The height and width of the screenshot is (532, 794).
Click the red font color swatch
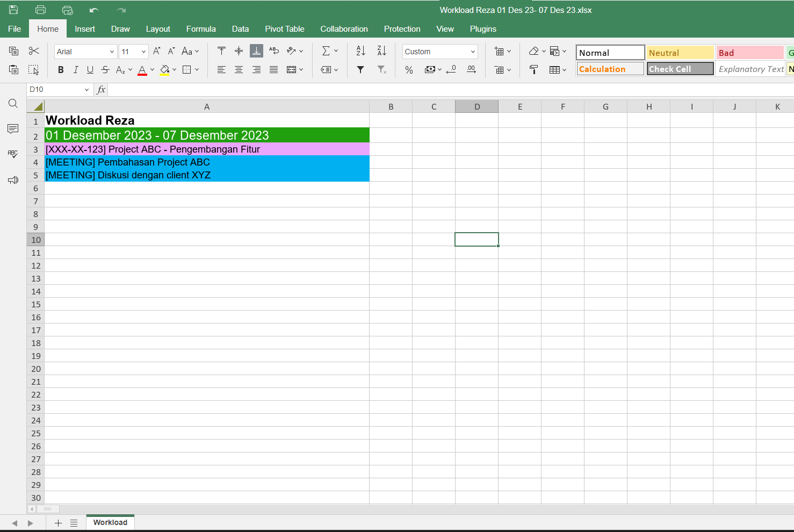pyautogui.click(x=142, y=69)
